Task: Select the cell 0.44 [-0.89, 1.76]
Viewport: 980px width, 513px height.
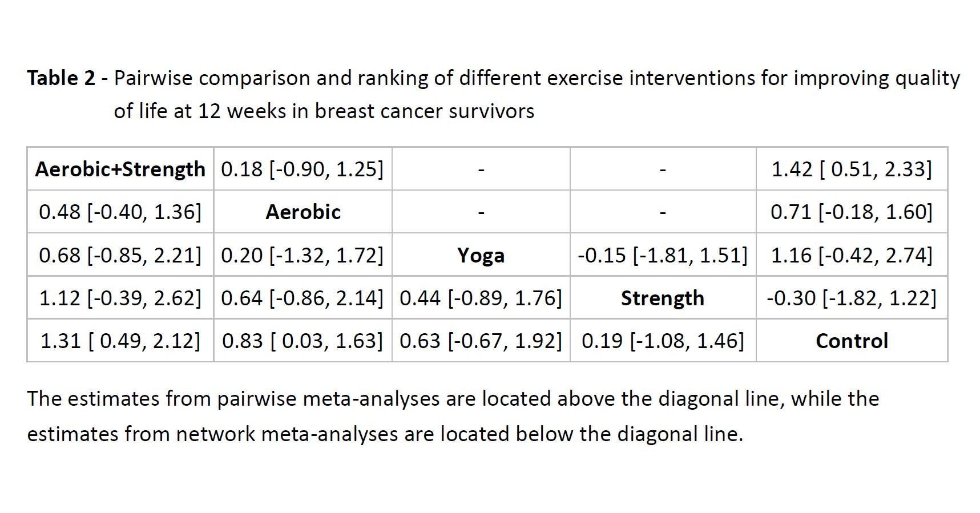Action: 481,298
